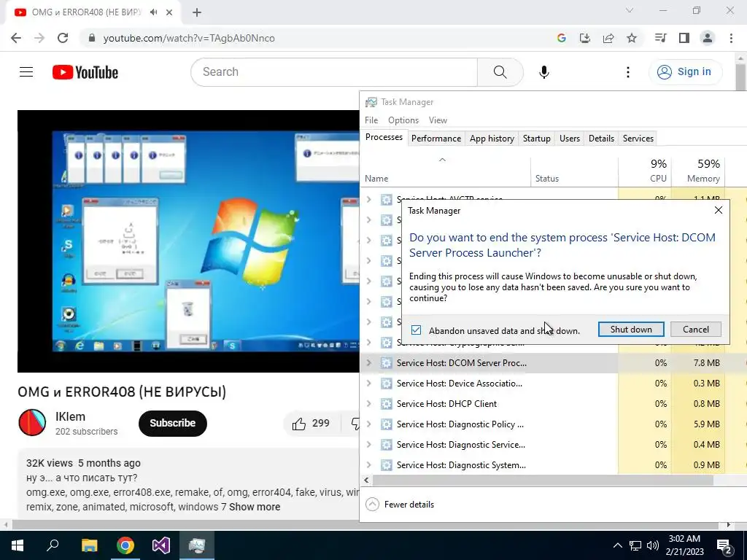The height and width of the screenshot is (560, 747).
Task: Go to YouTube home via logo
Action: (85, 72)
